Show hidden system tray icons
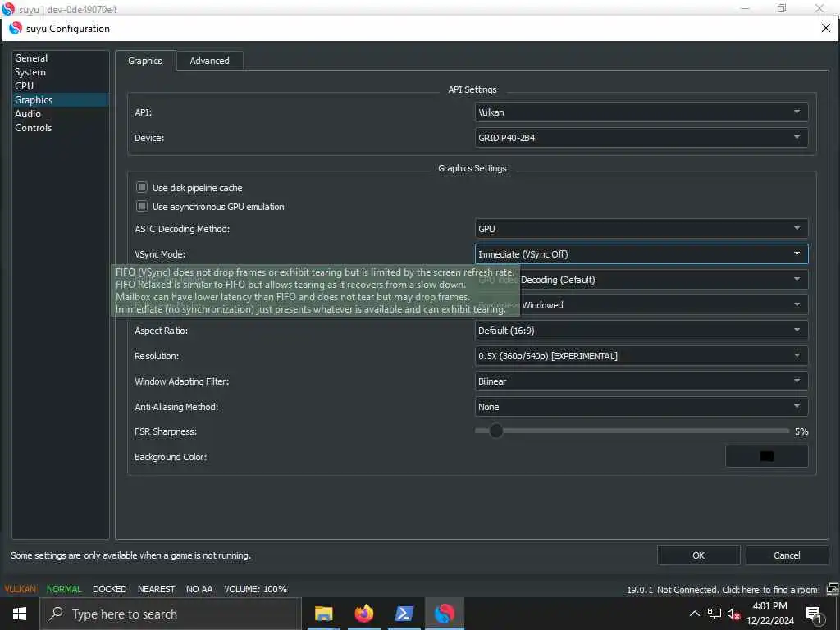 (x=694, y=614)
